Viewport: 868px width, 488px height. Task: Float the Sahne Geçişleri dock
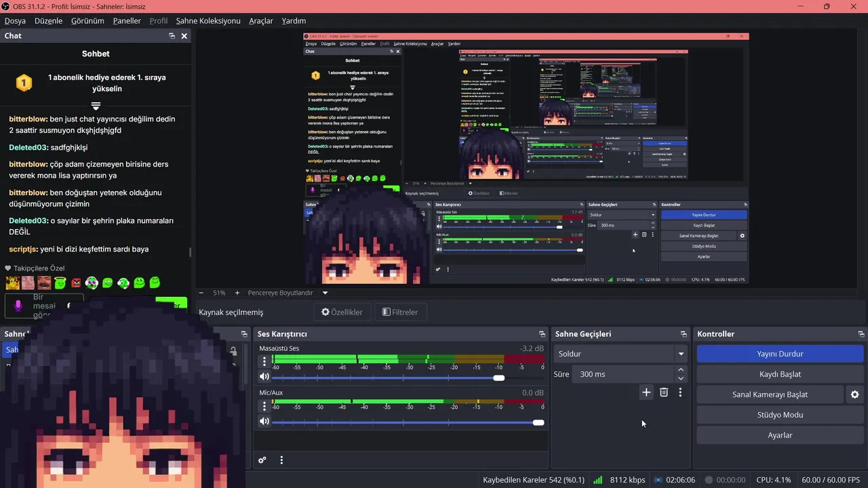coord(684,334)
